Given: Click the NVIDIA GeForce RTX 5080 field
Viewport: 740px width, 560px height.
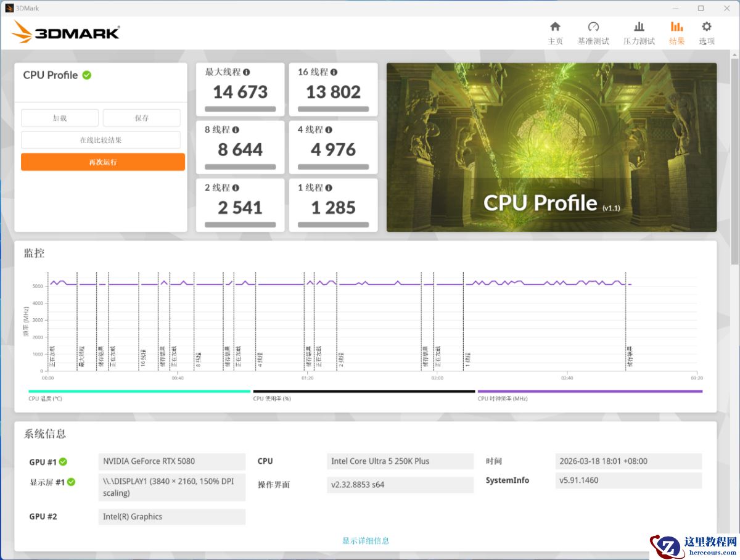Looking at the screenshot, I should [x=172, y=461].
